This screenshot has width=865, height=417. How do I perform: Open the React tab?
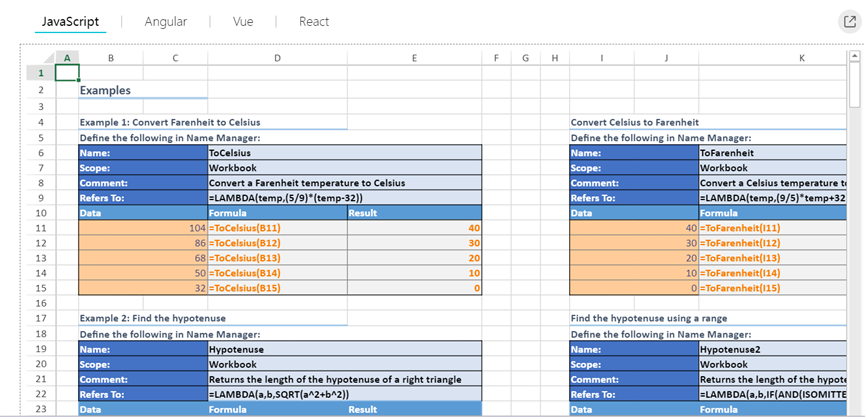click(314, 22)
